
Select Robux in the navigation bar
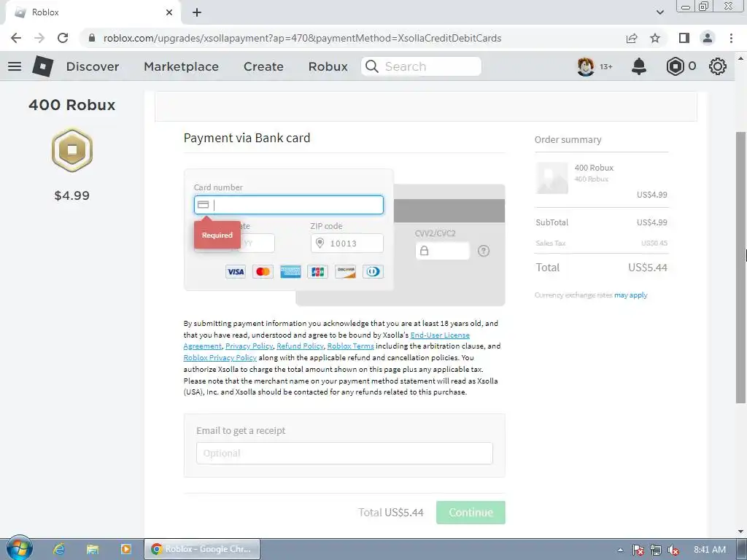click(x=328, y=66)
